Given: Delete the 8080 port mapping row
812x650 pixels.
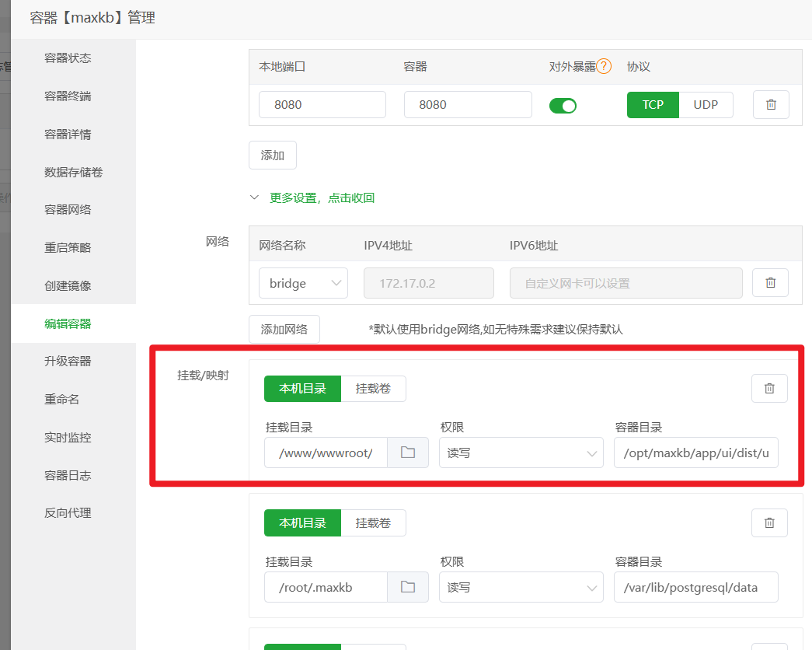Looking at the screenshot, I should [x=771, y=104].
